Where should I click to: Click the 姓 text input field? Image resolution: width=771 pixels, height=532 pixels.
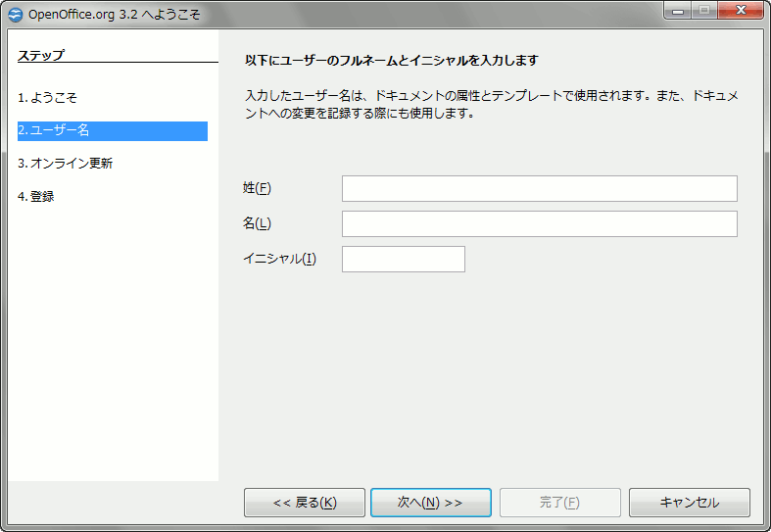[x=539, y=188]
